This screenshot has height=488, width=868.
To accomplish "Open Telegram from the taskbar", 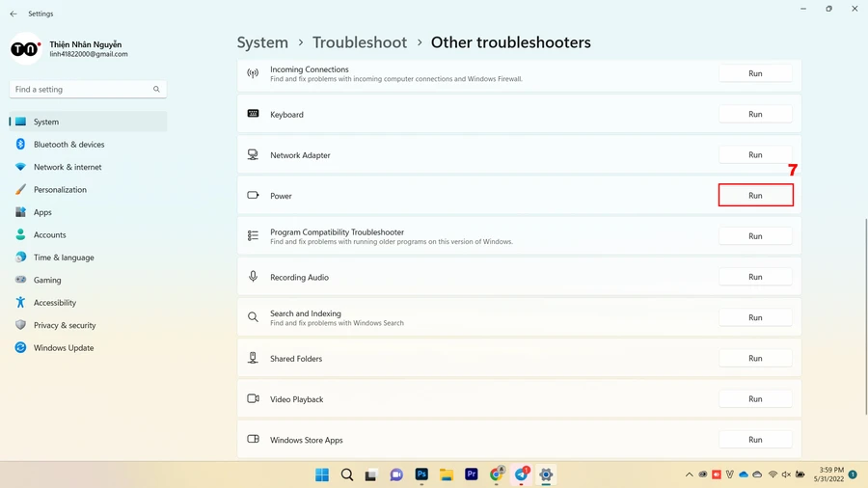I will [x=522, y=474].
